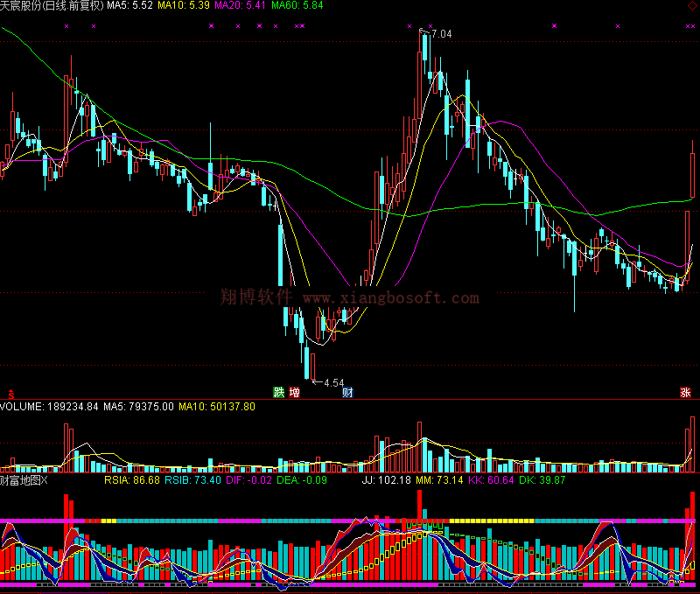Click the DK: 39.87 value

tap(542, 480)
